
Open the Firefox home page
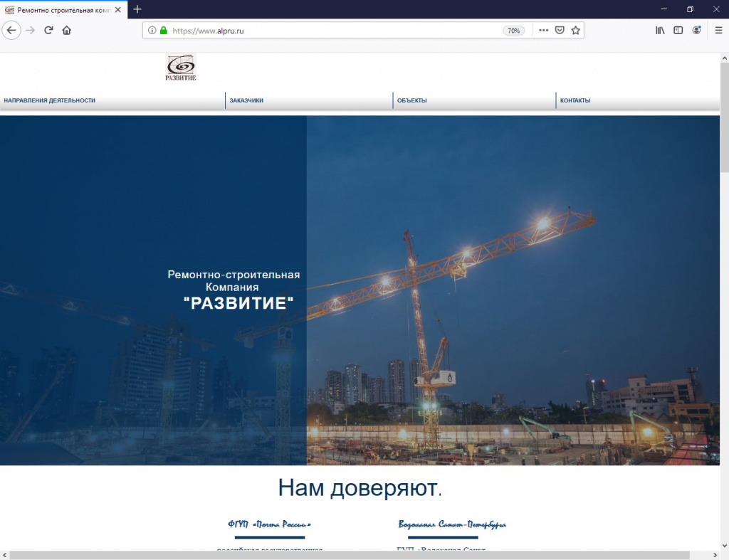pos(66,31)
